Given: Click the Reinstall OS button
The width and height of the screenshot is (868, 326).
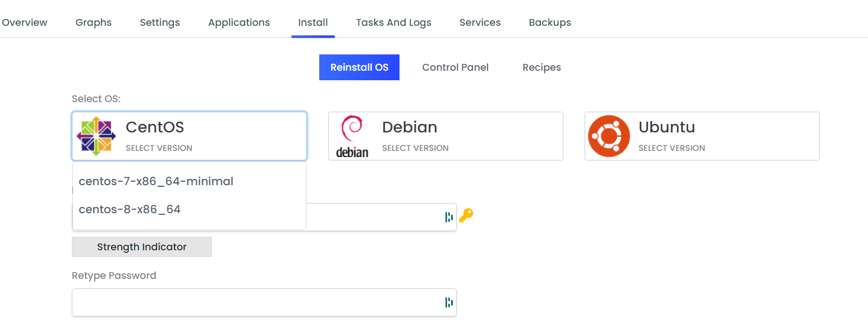Looking at the screenshot, I should click(x=359, y=67).
